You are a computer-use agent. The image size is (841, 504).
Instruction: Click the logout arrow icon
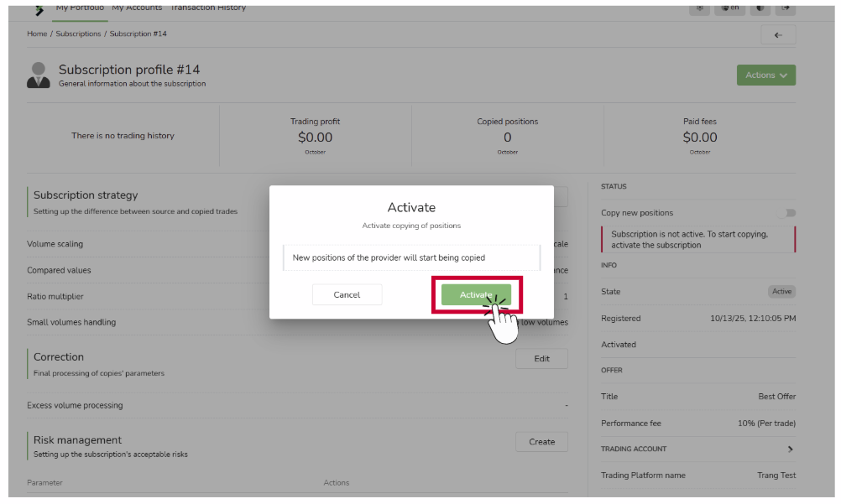coord(786,8)
